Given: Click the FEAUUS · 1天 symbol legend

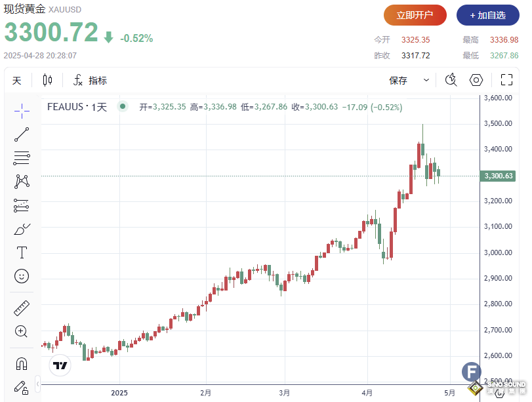Looking at the screenshot, I should coord(77,107).
